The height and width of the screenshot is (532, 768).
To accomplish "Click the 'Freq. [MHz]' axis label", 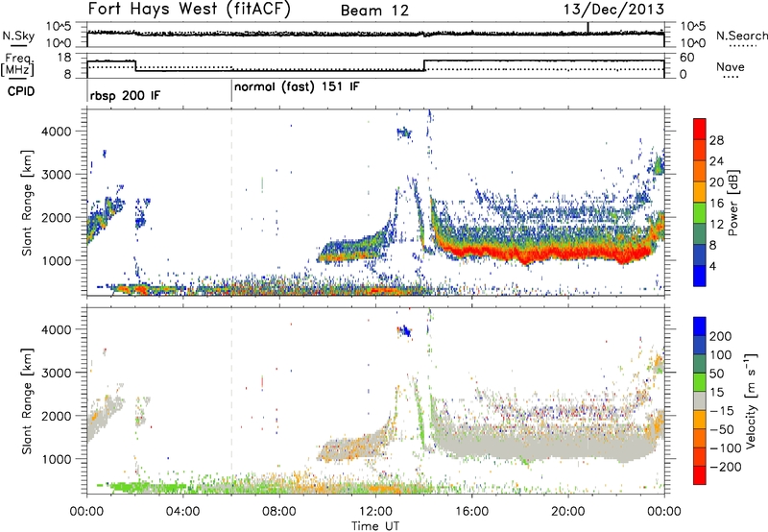I will tap(17, 64).
